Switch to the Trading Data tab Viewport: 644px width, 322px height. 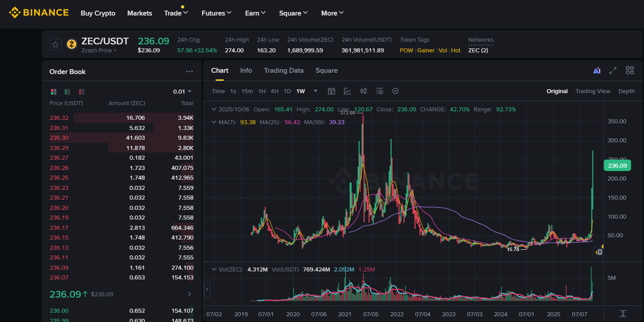point(284,71)
